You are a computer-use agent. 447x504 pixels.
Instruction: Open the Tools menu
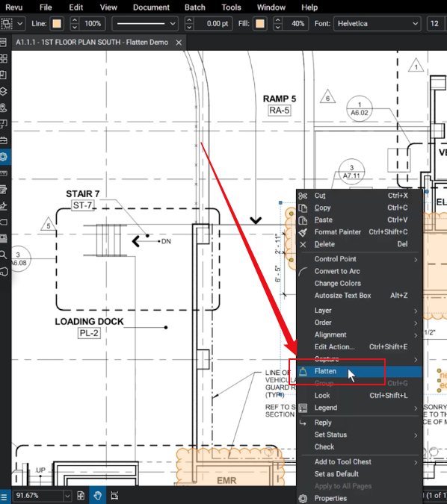pyautogui.click(x=231, y=7)
